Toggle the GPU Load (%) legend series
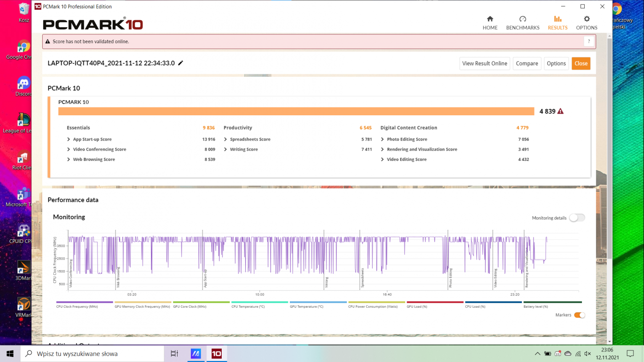 [435, 305]
